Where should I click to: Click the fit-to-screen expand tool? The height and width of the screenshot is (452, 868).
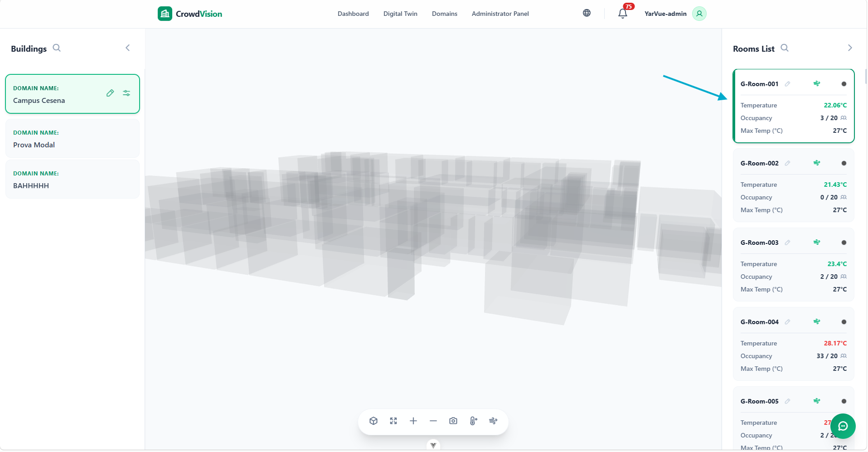click(x=393, y=421)
